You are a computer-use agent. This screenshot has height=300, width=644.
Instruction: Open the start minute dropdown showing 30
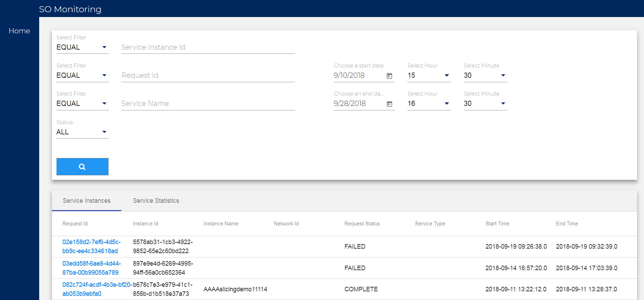pyautogui.click(x=486, y=75)
